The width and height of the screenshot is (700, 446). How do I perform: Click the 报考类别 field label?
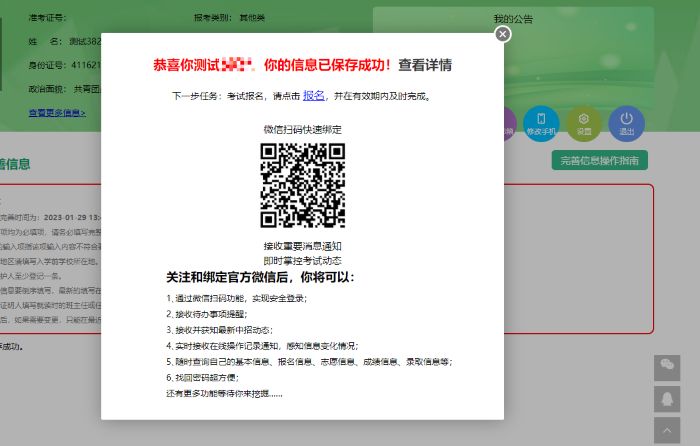(x=212, y=18)
